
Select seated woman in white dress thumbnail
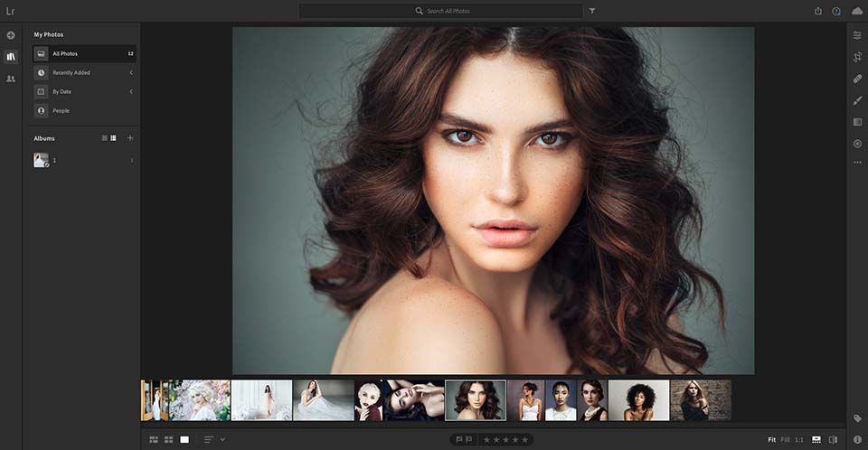(324, 400)
